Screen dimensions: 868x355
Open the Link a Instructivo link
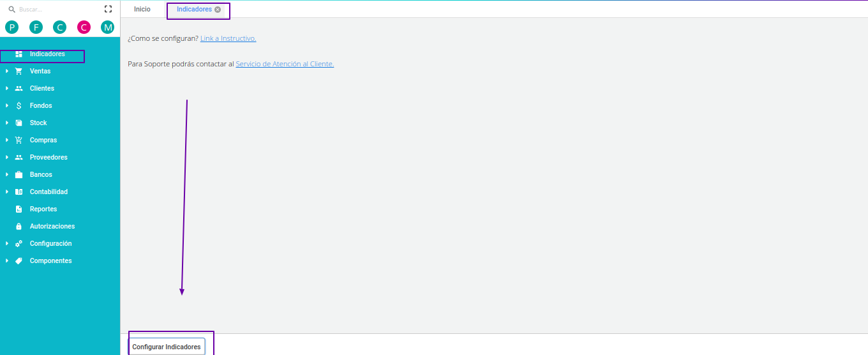tap(228, 39)
